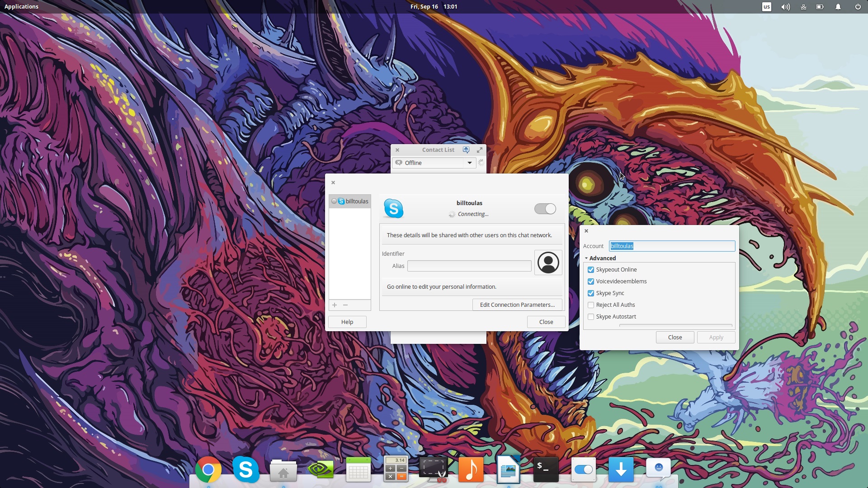
Task: Collapse the Advanced section
Action: 600,258
